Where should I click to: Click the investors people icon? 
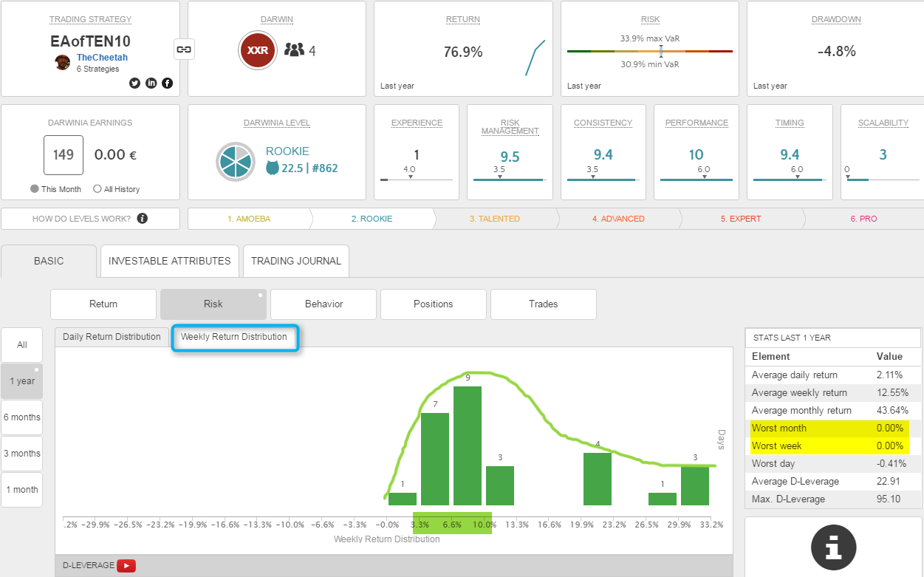(x=294, y=50)
